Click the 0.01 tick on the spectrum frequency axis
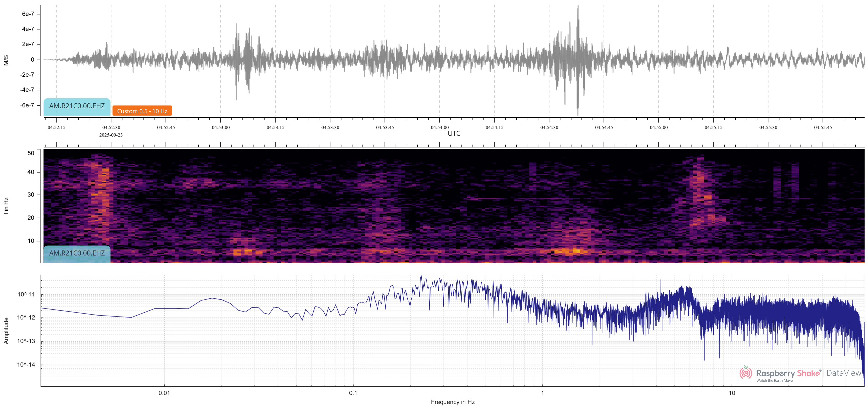The image size is (868, 409). click(x=164, y=393)
